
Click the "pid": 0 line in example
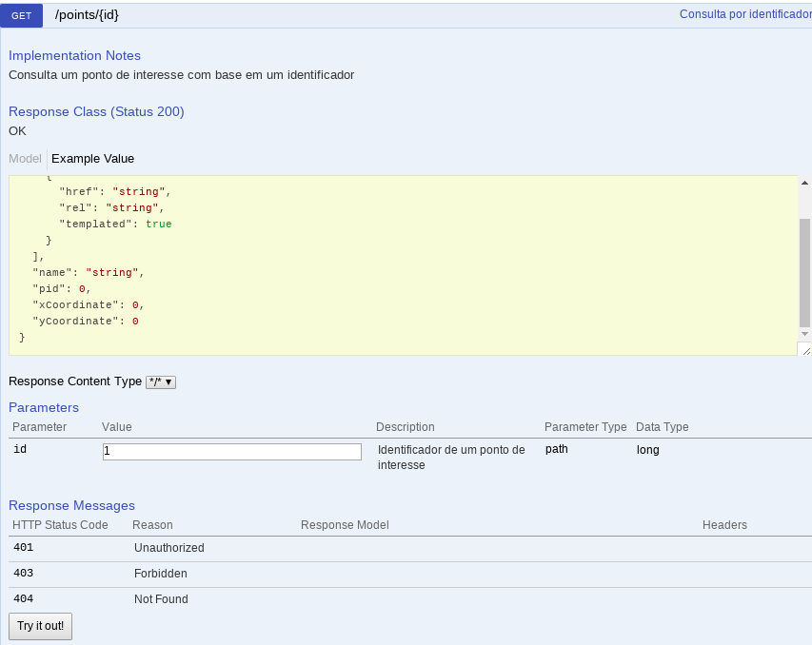(62, 289)
